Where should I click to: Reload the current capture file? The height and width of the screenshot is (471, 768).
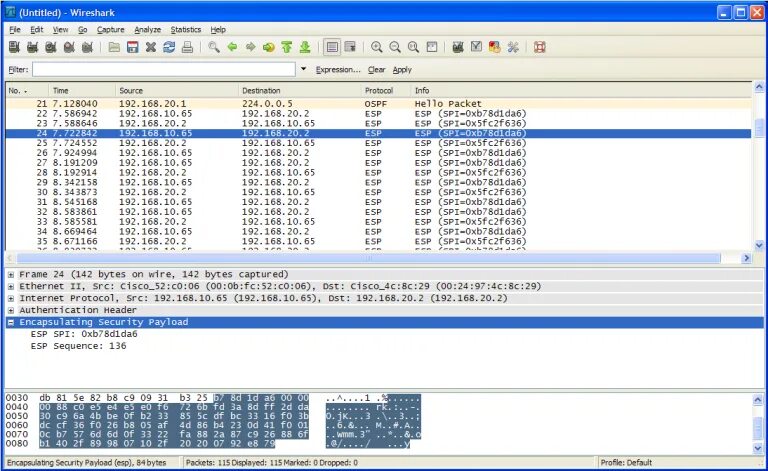pyautogui.click(x=169, y=47)
